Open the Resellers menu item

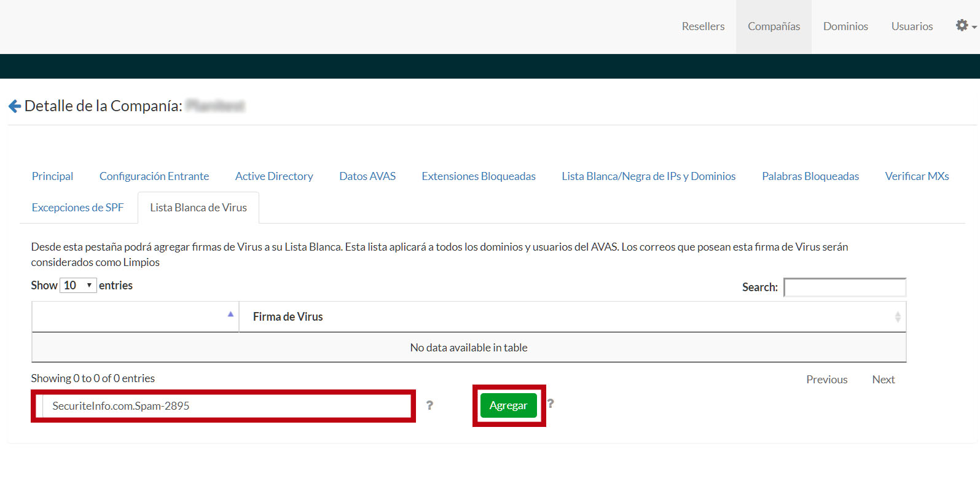(x=703, y=26)
